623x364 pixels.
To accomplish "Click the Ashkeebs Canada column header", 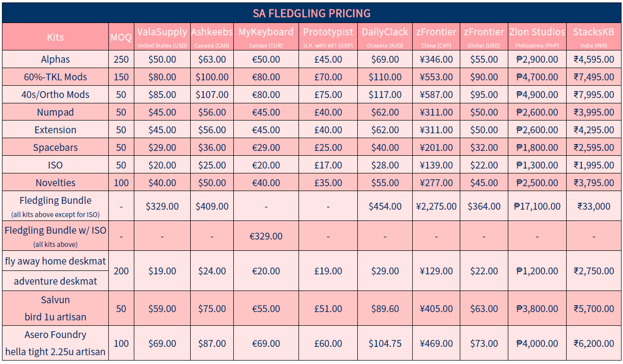I will coord(212,37).
